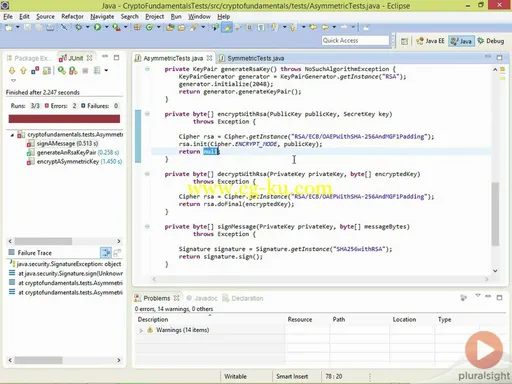Screen dimensions: 512x384
Task: Click Compare Actual With Expected icon
Action: [117, 253]
